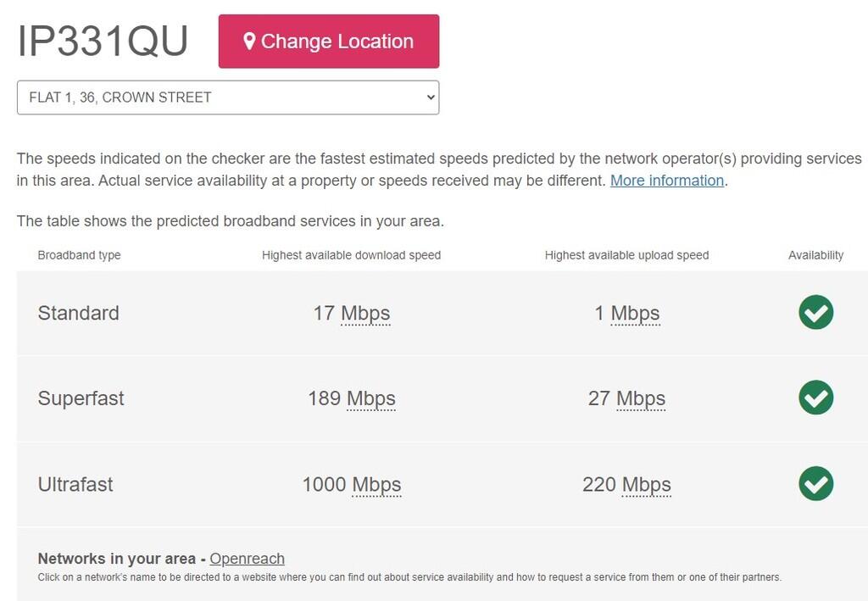Click the location pin icon on Change Location

(x=248, y=41)
